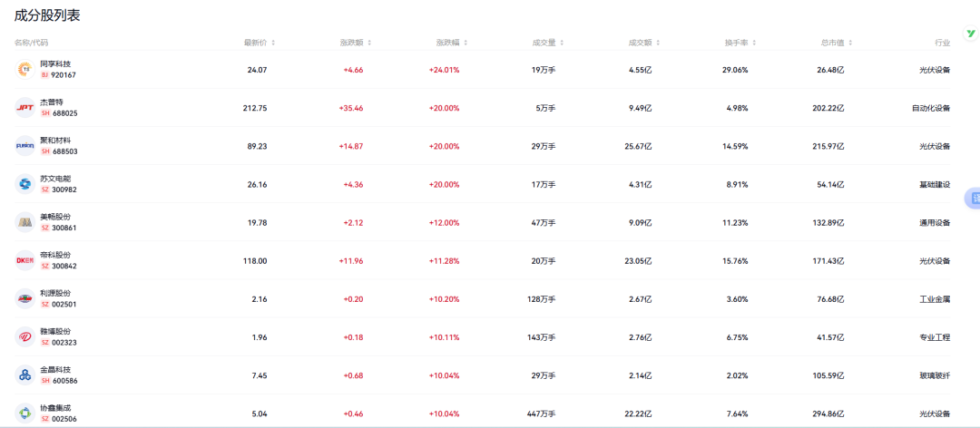Click the 金晶科技 logo icon
This screenshot has height=428, width=980.
24,374
